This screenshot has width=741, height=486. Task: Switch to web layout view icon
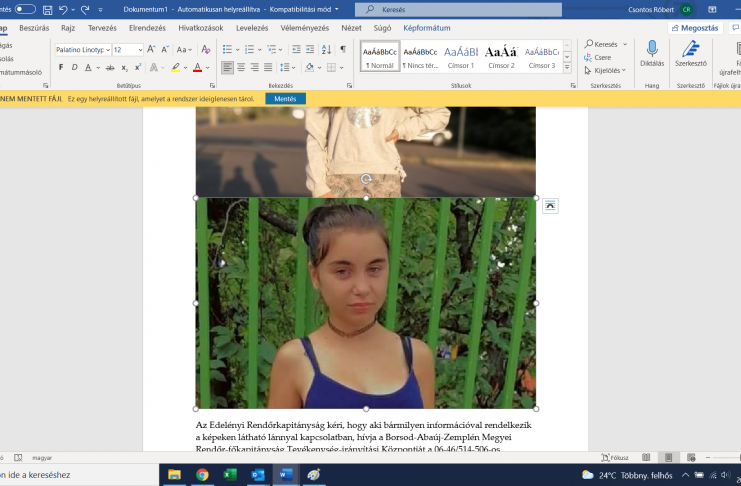pos(691,458)
